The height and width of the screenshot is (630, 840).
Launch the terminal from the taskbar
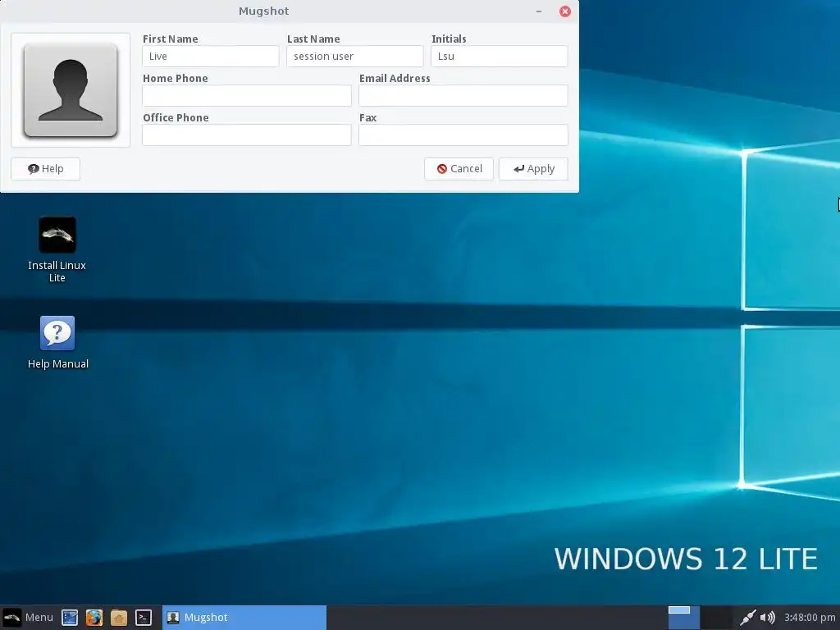coord(143,618)
